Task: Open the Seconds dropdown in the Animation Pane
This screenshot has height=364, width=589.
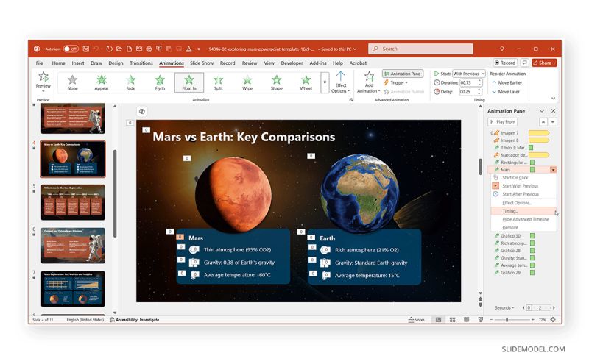Action: pyautogui.click(x=504, y=307)
